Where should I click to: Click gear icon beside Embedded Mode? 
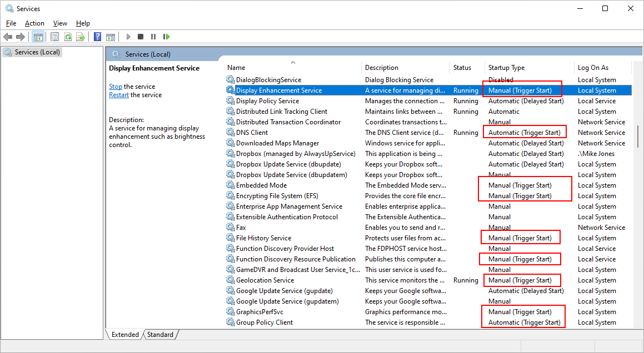coord(231,185)
